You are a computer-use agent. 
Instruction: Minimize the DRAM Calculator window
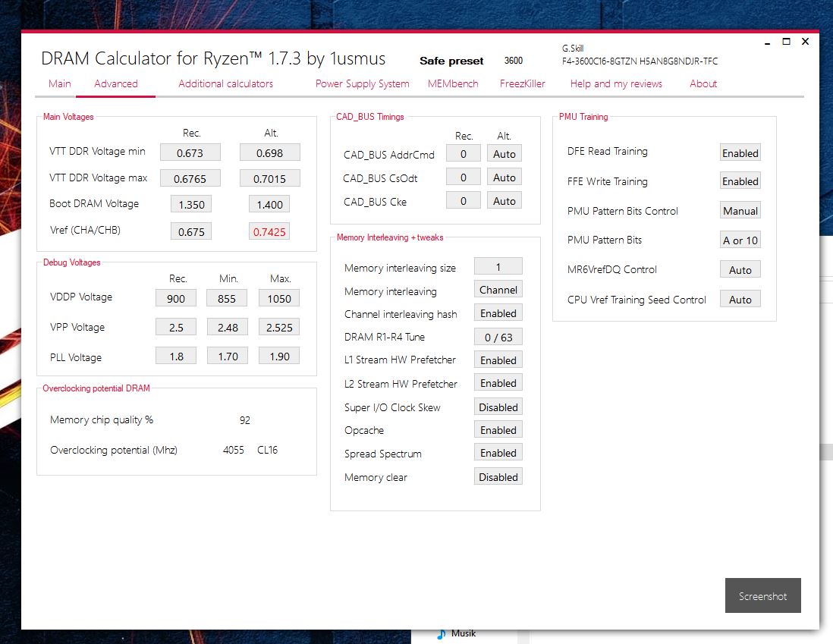coord(767,42)
